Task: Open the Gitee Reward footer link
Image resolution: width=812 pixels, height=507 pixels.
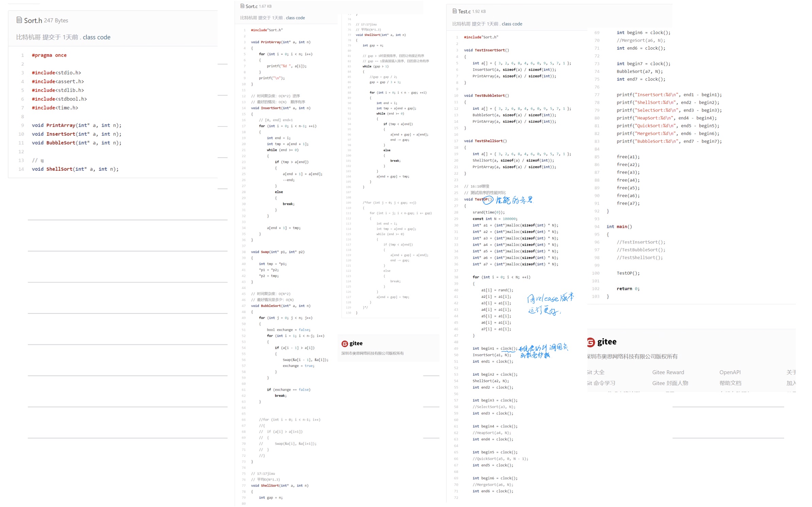Action: pos(668,372)
